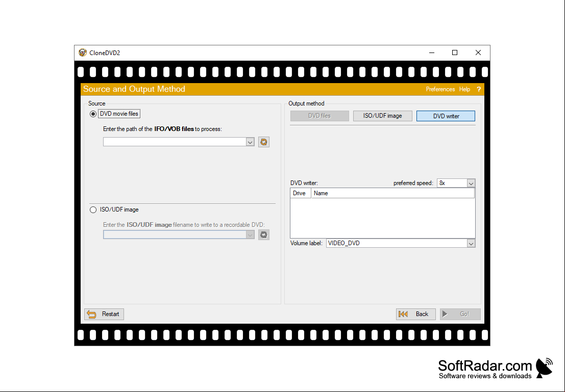Choose the DVD files output method

(x=320, y=116)
